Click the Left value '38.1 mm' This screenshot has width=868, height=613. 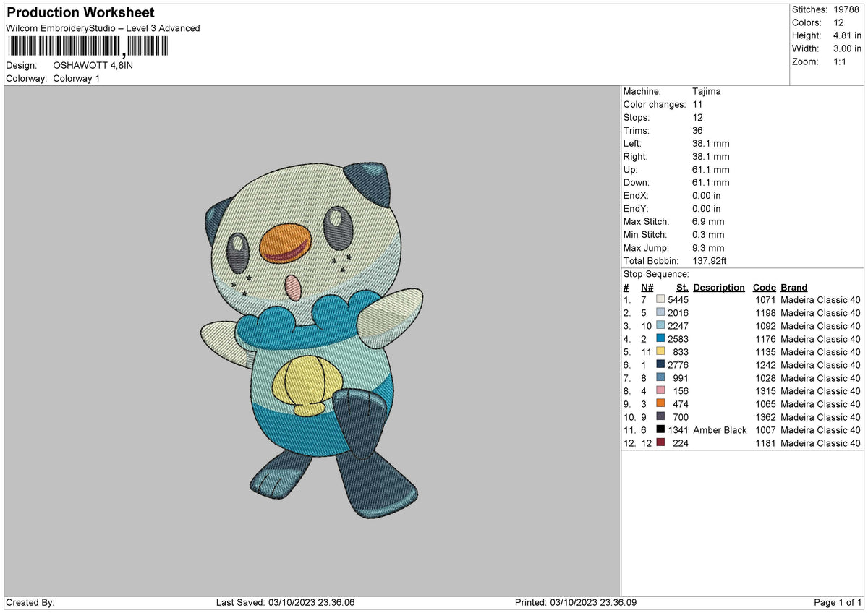[x=710, y=143]
